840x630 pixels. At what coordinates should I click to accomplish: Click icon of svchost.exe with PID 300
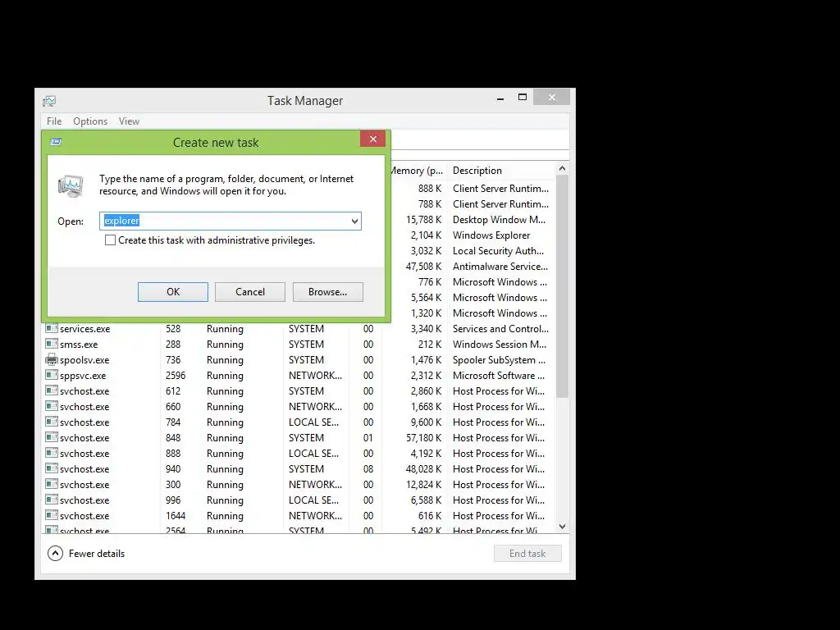tap(52, 484)
